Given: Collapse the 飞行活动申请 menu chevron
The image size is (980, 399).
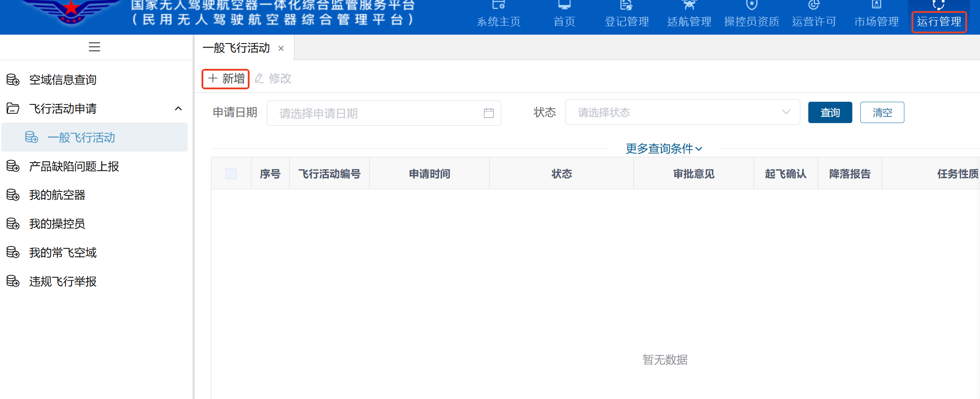Looking at the screenshot, I should 178,108.
